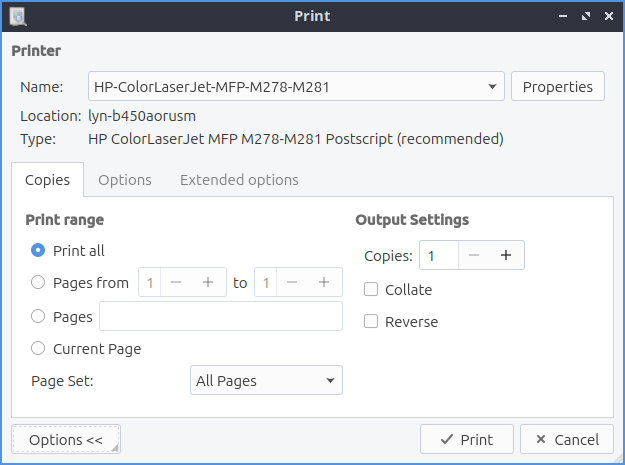Increment the 'to' page end value
This screenshot has width=625, height=465.
click(324, 283)
